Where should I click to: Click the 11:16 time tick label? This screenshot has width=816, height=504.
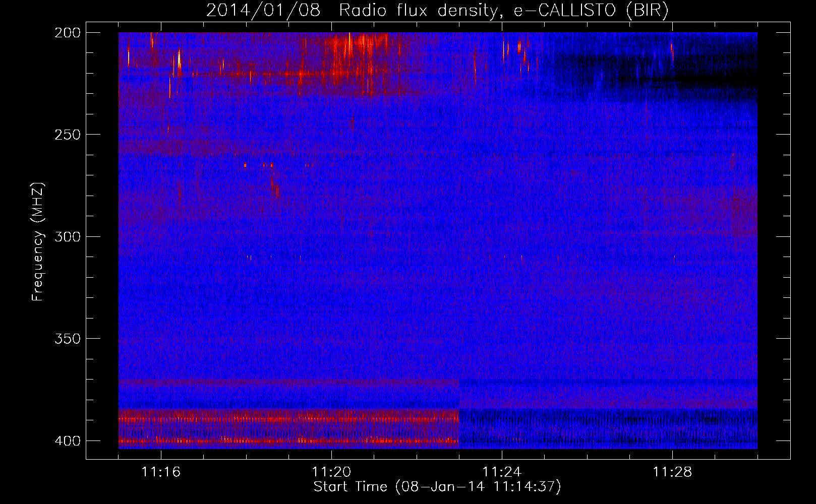click(161, 472)
